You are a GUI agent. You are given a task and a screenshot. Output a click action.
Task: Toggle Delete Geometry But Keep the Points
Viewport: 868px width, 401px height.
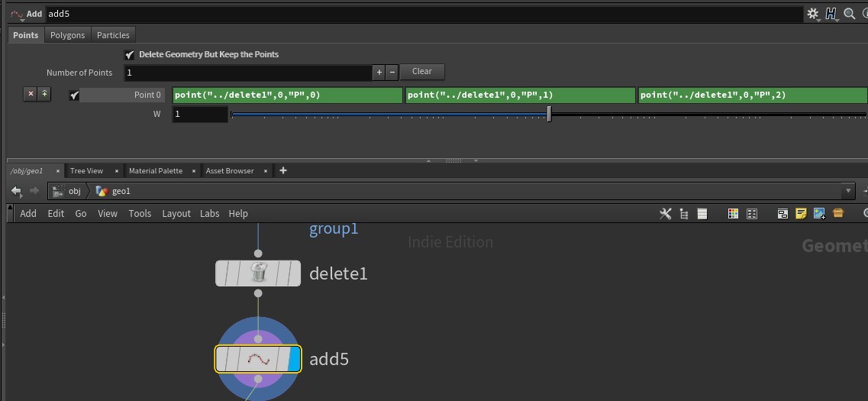[x=129, y=55]
